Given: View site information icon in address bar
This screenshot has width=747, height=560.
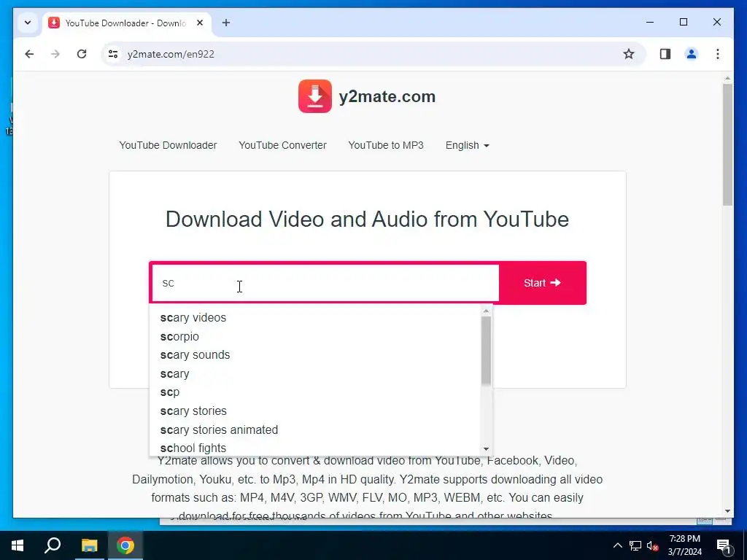Looking at the screenshot, I should click(113, 54).
